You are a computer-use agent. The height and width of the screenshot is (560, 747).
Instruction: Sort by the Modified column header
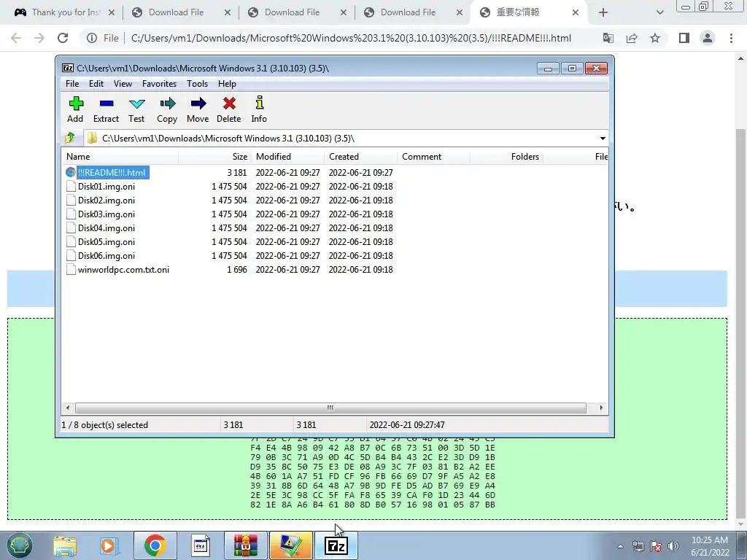287,157
